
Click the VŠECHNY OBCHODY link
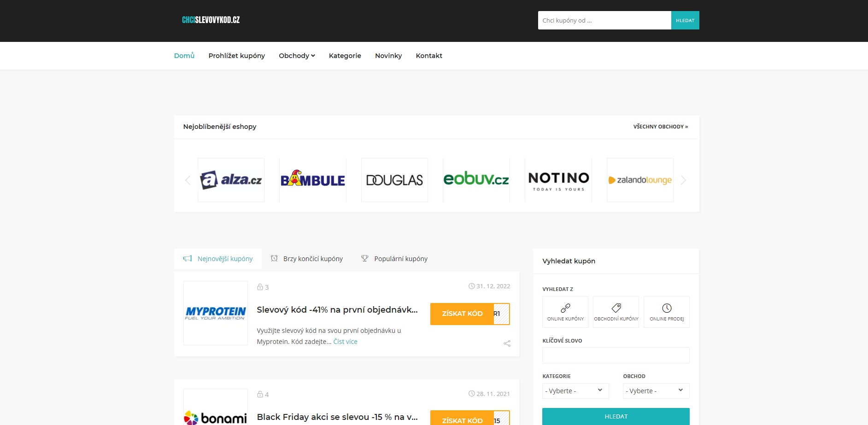661,127
